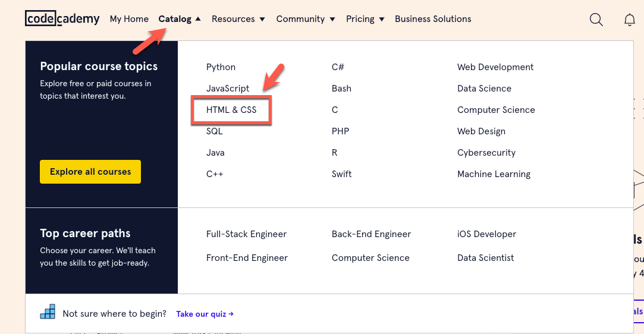
Task: Choose the SQL topic
Action: click(215, 131)
